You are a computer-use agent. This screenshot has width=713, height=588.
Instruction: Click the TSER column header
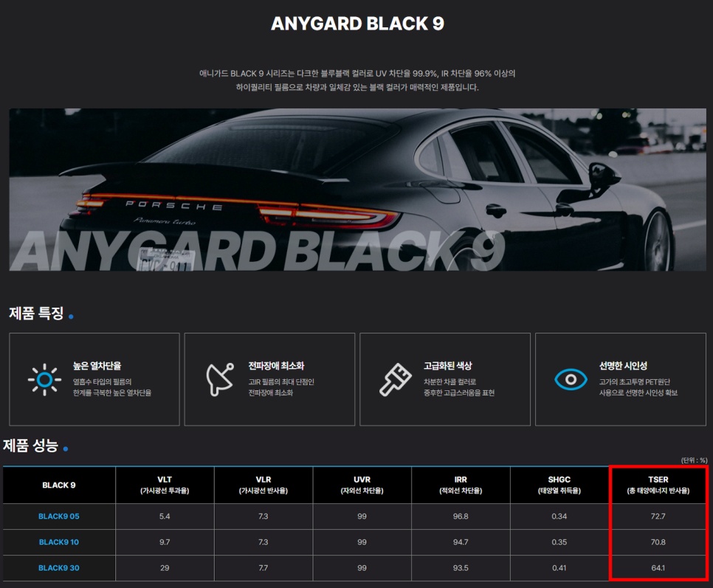tap(658, 485)
